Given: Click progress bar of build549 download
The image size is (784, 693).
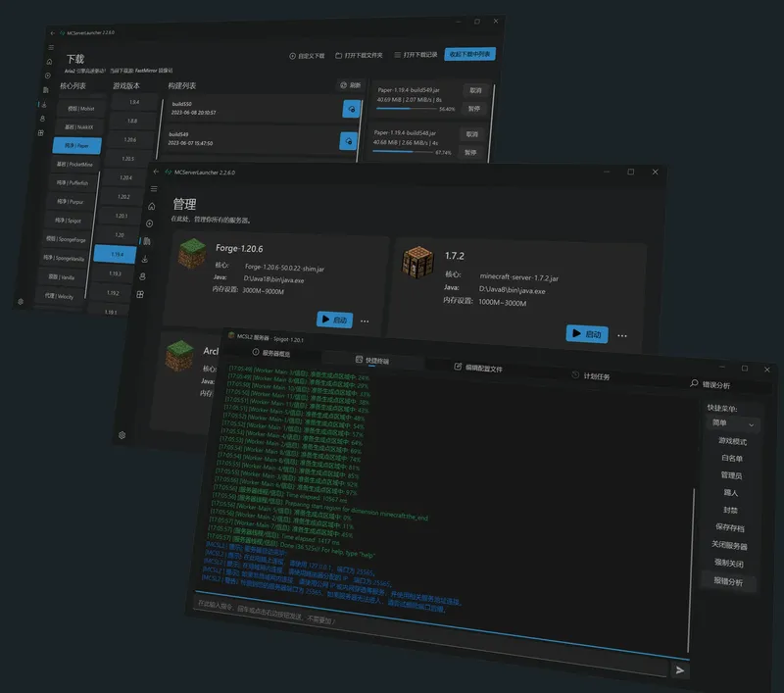Looking at the screenshot, I should [x=407, y=108].
